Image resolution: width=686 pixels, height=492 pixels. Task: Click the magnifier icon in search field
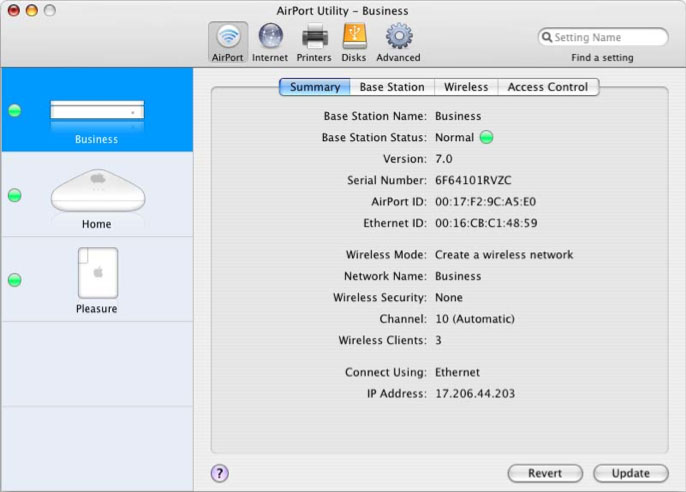tap(547, 37)
